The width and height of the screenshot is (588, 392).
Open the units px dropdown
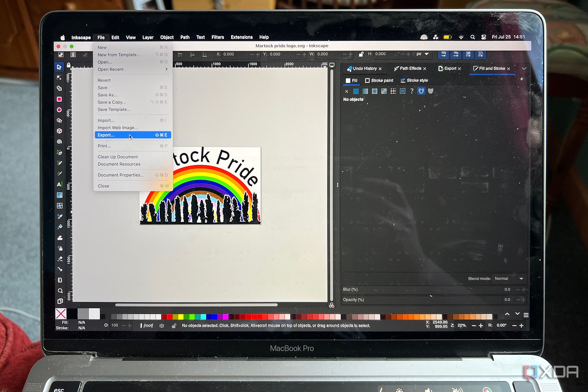click(423, 54)
